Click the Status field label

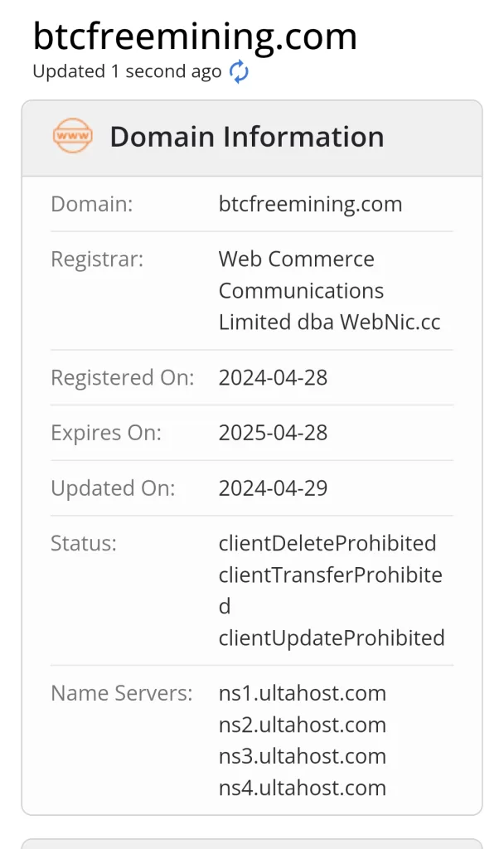(x=84, y=544)
